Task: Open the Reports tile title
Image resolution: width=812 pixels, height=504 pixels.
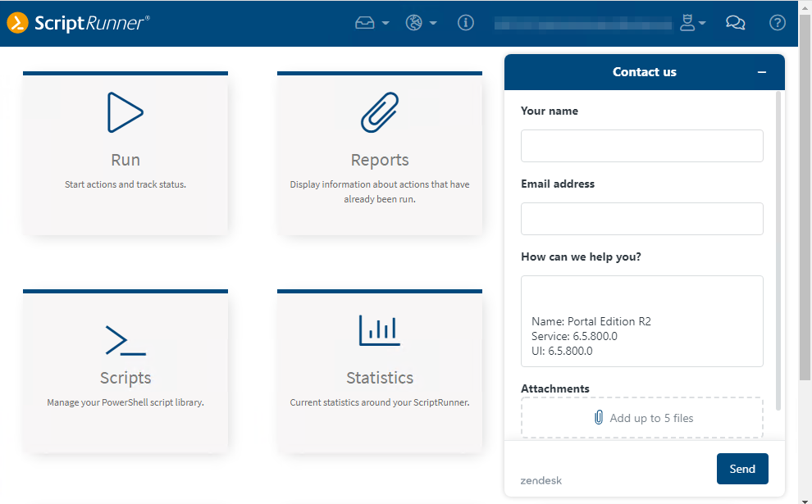Action: coord(380,160)
